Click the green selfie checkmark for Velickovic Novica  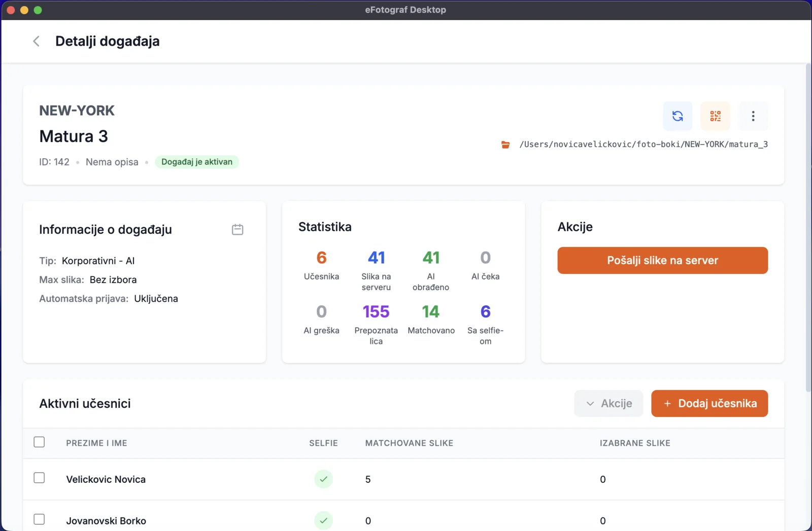tap(323, 479)
